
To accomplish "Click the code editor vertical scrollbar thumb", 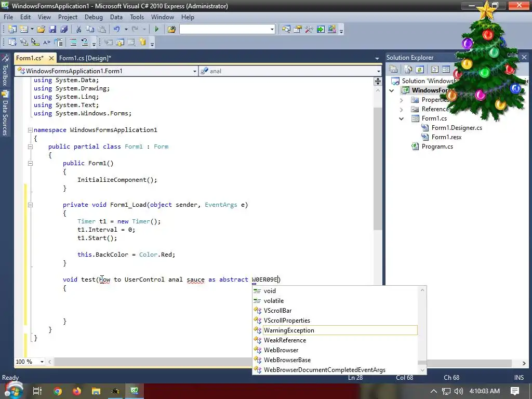I will (378, 169).
